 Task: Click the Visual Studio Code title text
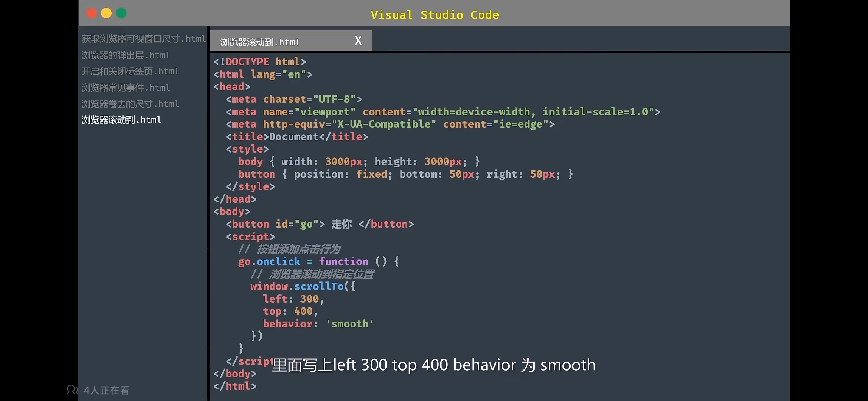(x=434, y=15)
